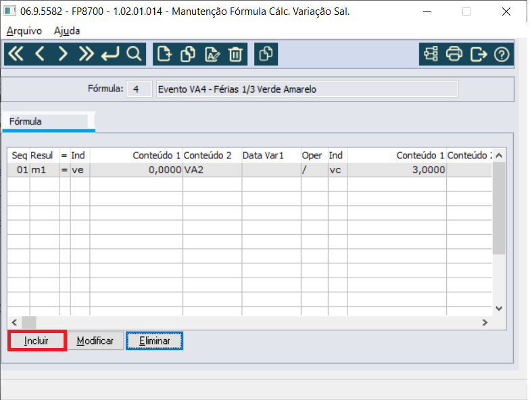Image resolution: width=532 pixels, height=400 pixels.
Task: Click the Incluir button
Action: coord(37,340)
